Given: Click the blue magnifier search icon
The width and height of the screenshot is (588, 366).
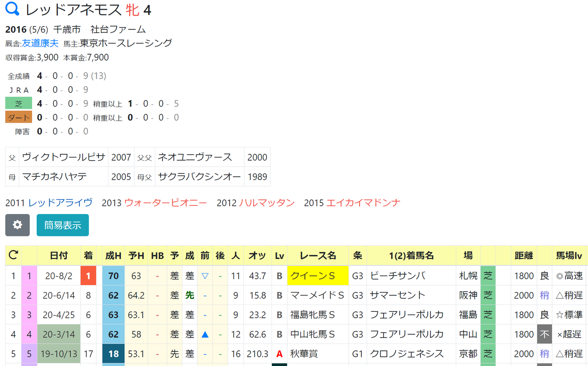Looking at the screenshot, I should [x=12, y=9].
